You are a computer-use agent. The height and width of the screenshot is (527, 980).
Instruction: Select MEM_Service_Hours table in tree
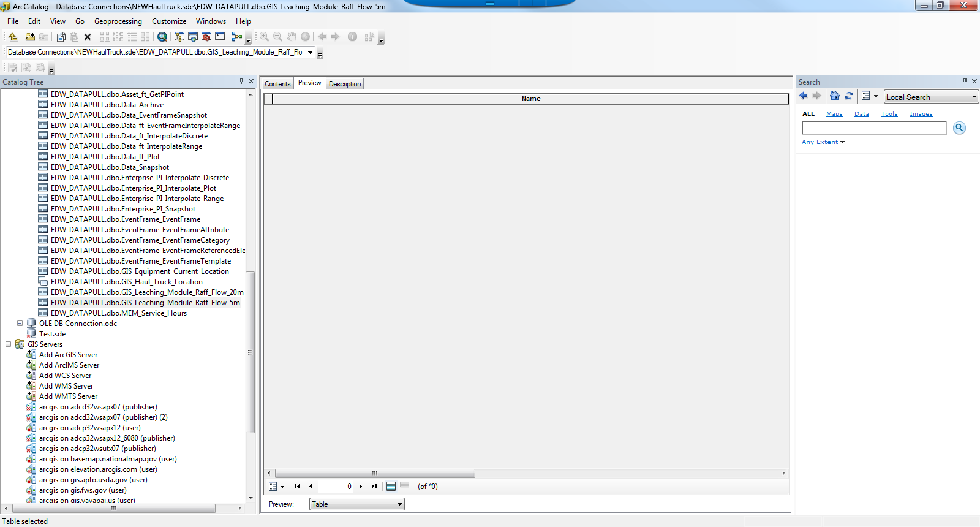click(x=119, y=313)
